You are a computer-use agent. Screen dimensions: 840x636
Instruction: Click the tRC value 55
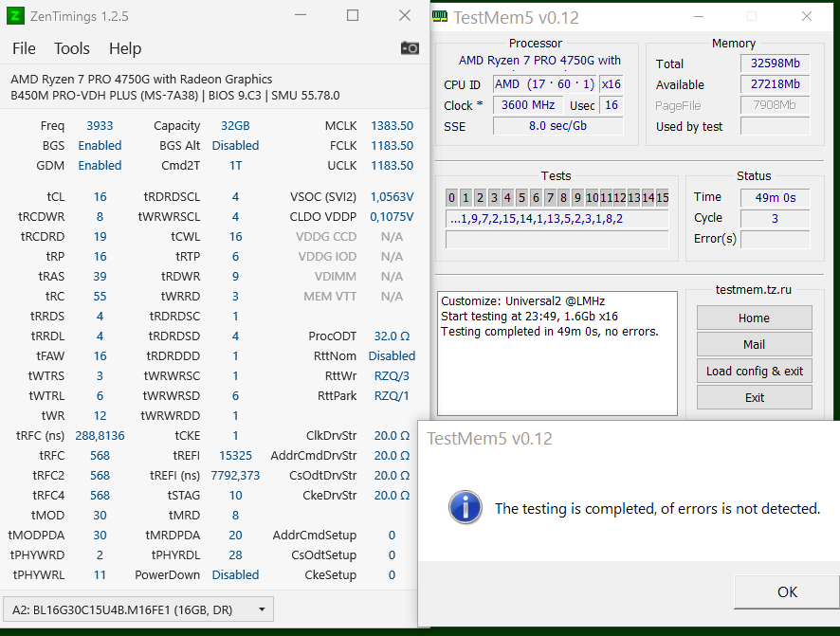pyautogui.click(x=100, y=296)
